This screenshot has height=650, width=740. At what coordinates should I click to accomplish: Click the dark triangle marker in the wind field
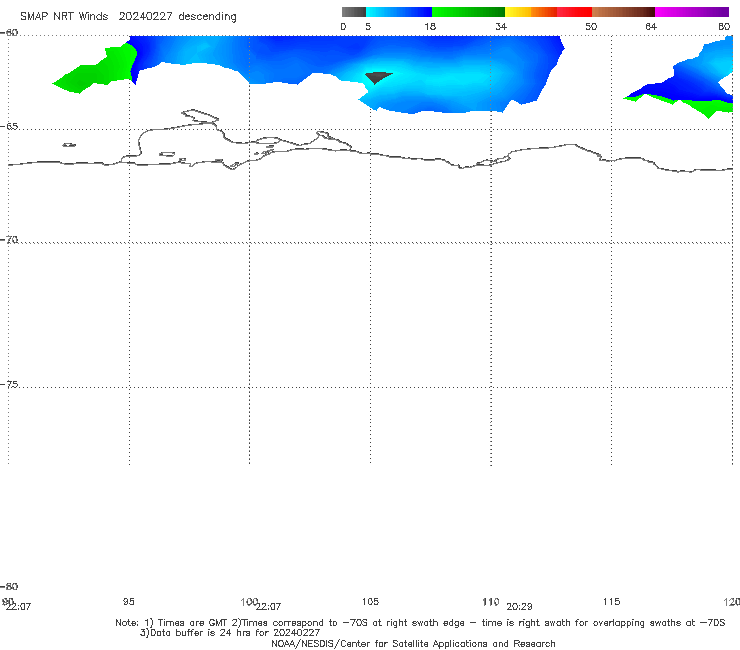377,76
